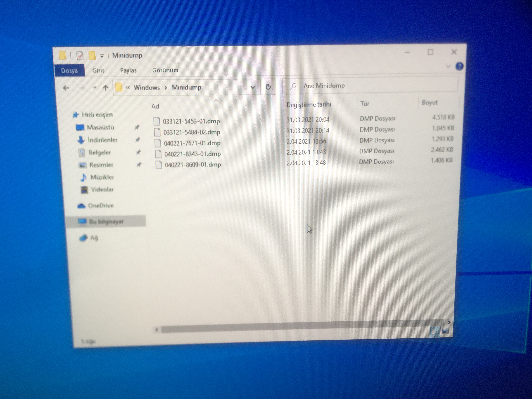This screenshot has width=532, height=399.
Task: Open the Dosya menu
Action: click(70, 70)
